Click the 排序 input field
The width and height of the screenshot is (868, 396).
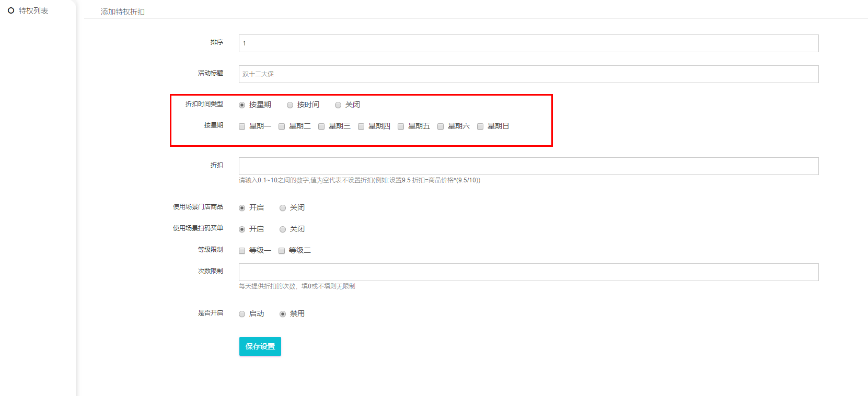[528, 43]
